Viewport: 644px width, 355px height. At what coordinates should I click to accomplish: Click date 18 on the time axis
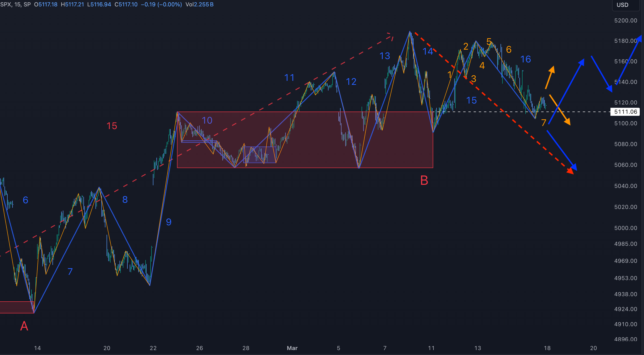click(547, 348)
